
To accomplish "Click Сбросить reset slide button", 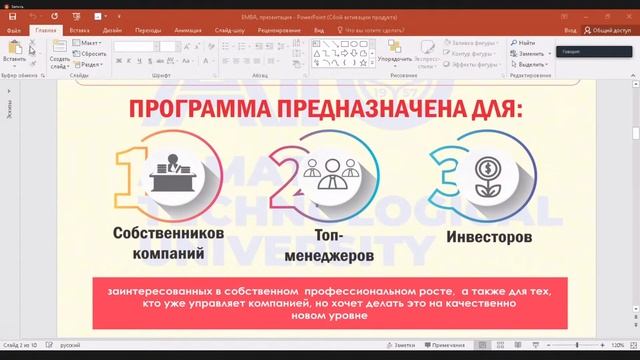I will 89,54.
